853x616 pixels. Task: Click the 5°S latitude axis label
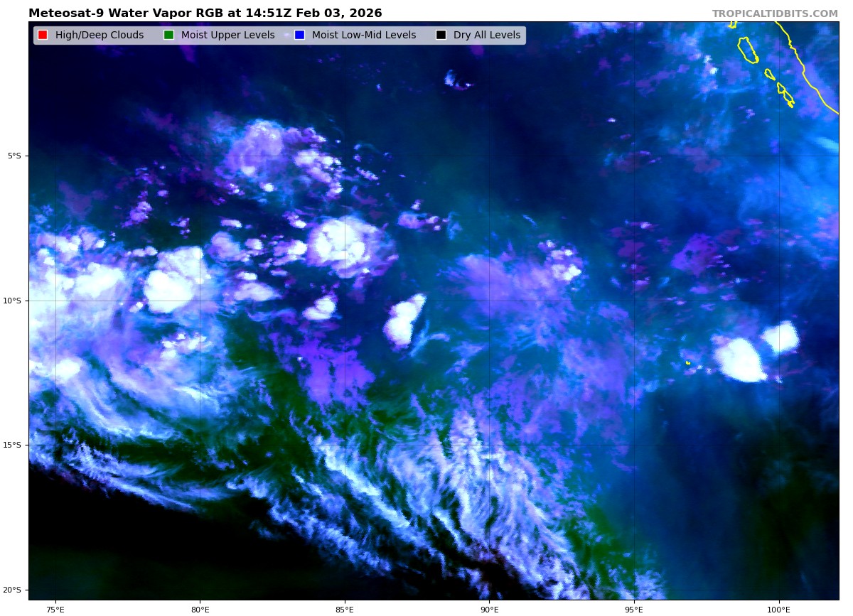14,156
